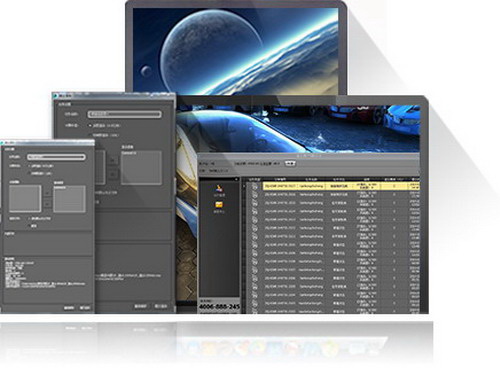Select the first radio option in front dialog

(x=29, y=166)
